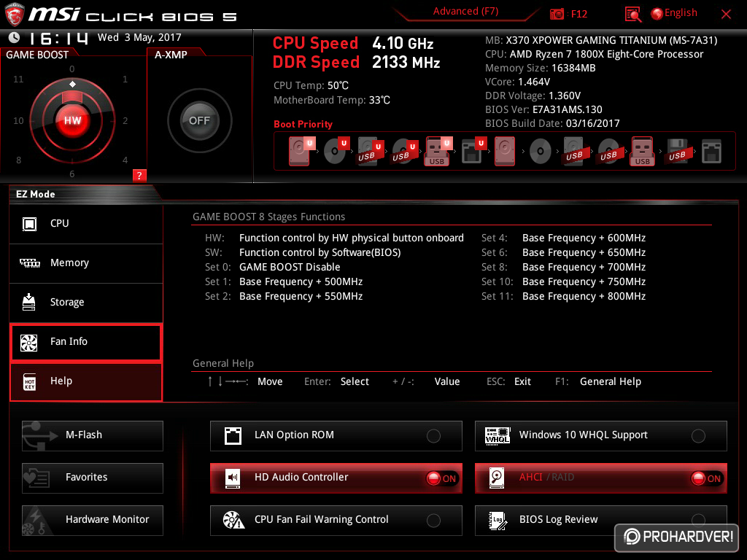
Task: Open Hardware Monitor
Action: pyautogui.click(x=93, y=520)
